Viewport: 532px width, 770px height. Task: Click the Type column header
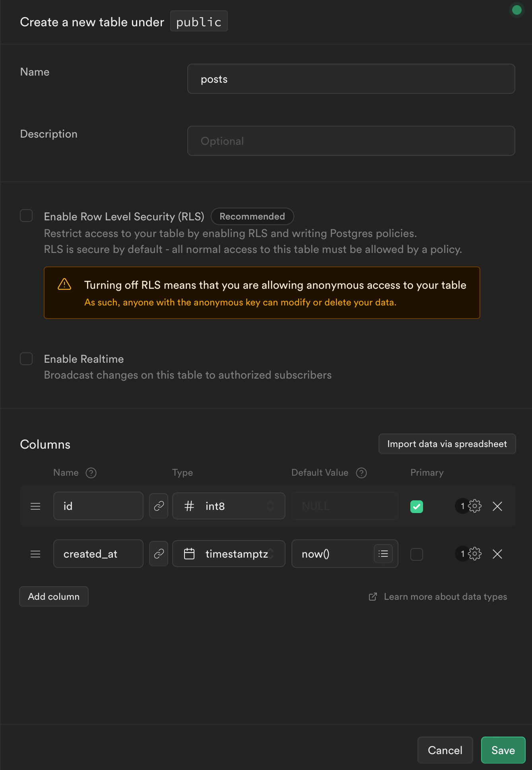183,472
